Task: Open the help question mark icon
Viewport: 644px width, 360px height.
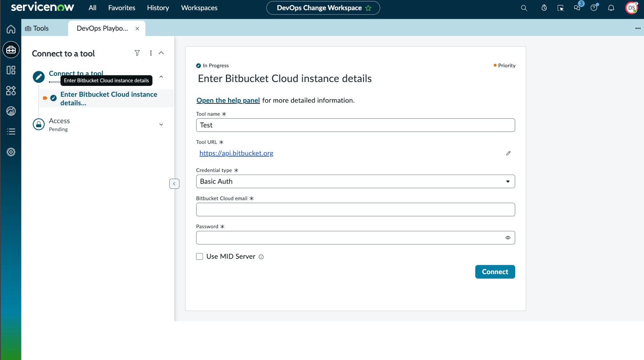Action: (594, 8)
